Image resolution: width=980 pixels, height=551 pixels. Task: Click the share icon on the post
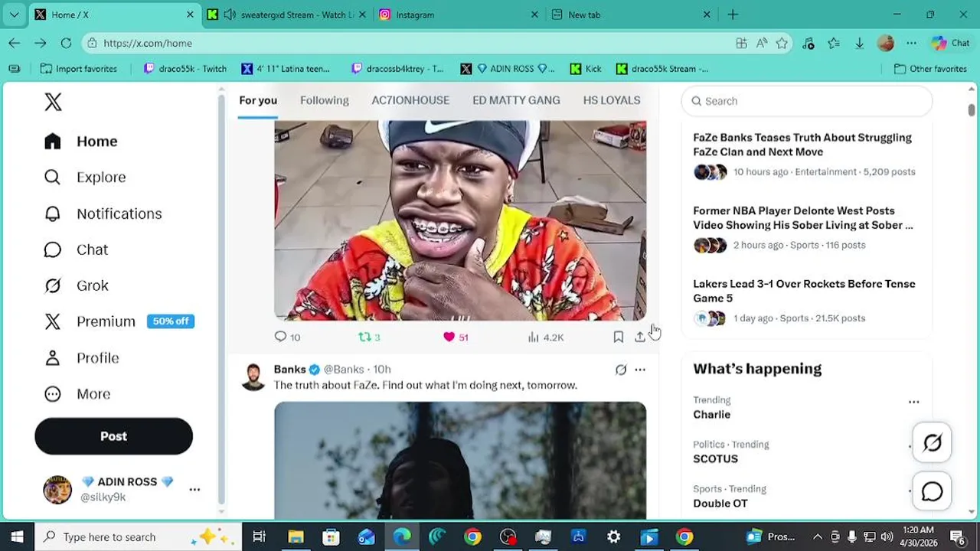[640, 337]
